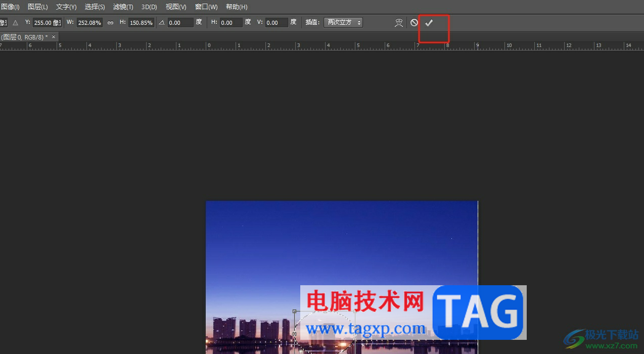644x354 pixels.
Task: Close the 图层 0 document tab
Action: pyautogui.click(x=54, y=37)
